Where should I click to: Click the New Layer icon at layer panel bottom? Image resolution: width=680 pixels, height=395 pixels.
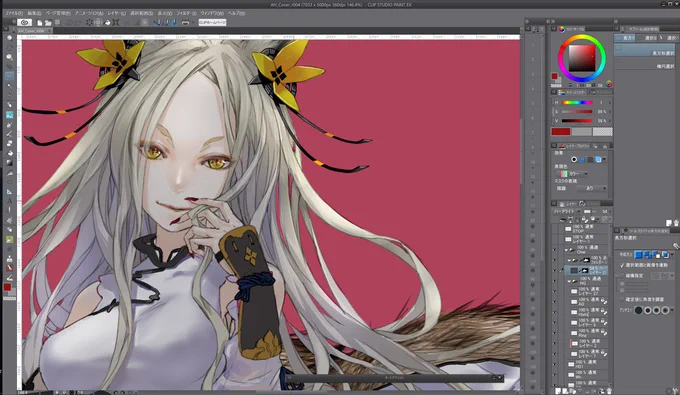[558, 391]
